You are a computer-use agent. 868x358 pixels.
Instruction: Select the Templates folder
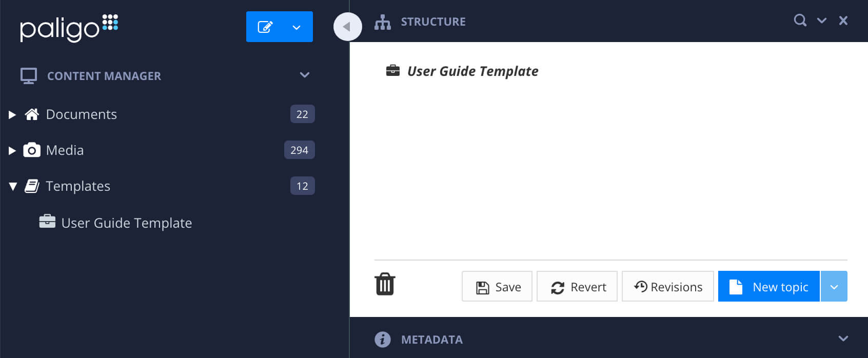pos(78,186)
